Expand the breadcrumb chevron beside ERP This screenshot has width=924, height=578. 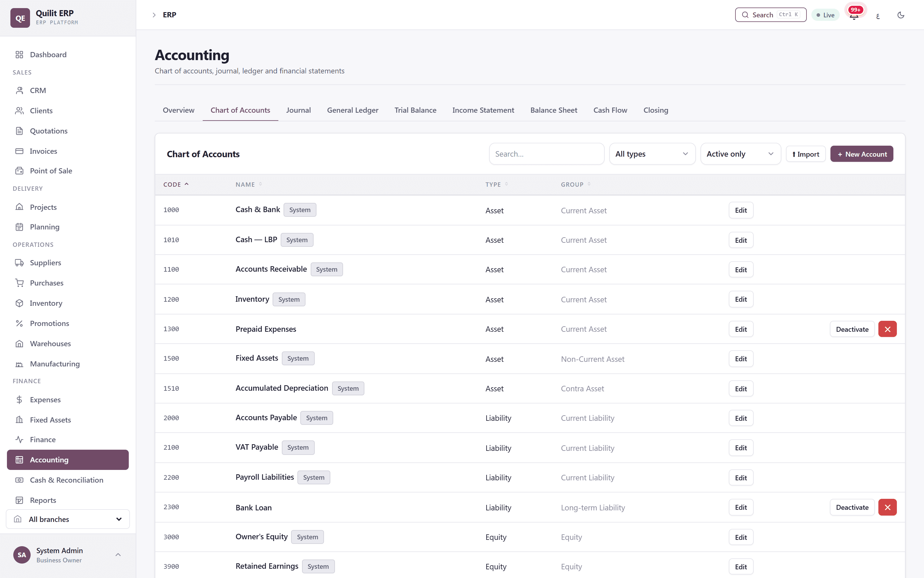pyautogui.click(x=154, y=15)
